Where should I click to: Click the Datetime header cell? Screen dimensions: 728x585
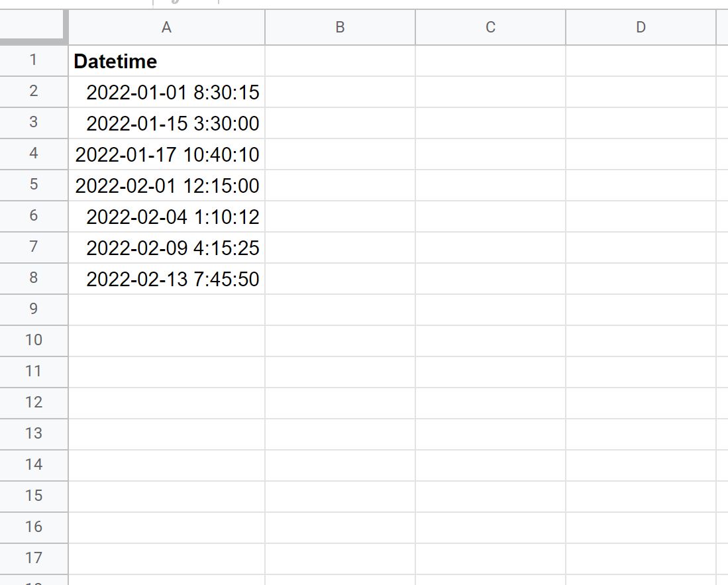pyautogui.click(x=166, y=61)
